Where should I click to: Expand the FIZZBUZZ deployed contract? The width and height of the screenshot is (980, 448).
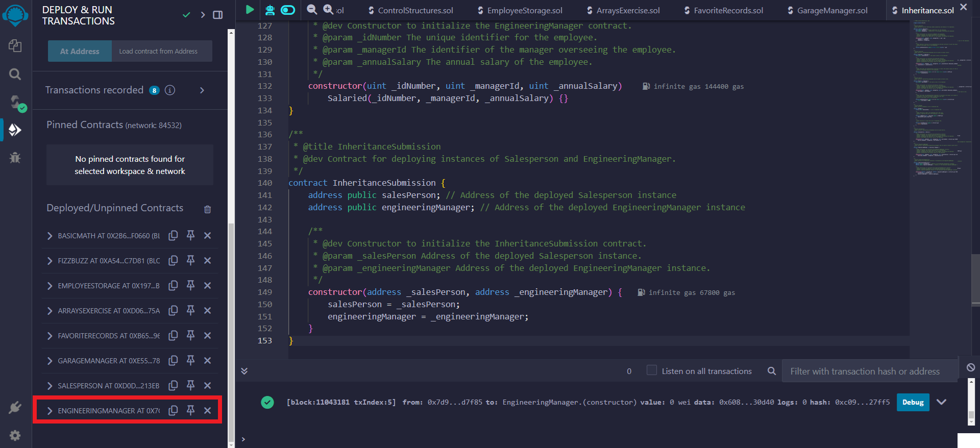click(x=50, y=261)
